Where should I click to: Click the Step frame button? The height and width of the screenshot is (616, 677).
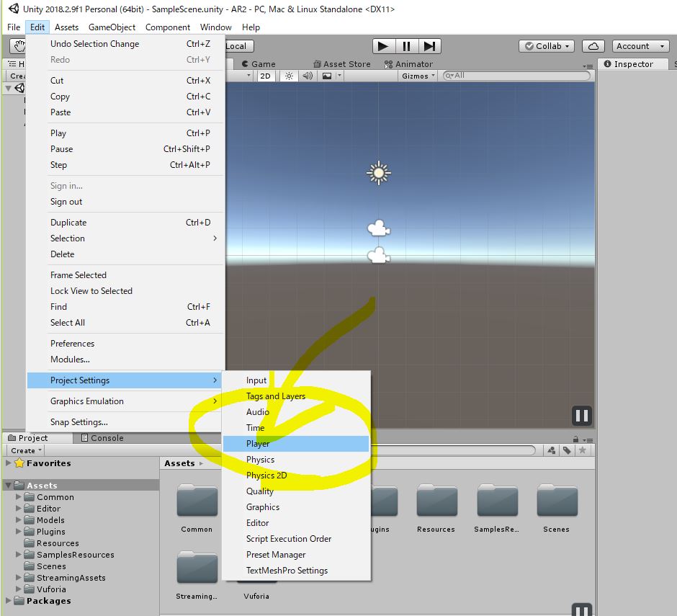(x=429, y=46)
